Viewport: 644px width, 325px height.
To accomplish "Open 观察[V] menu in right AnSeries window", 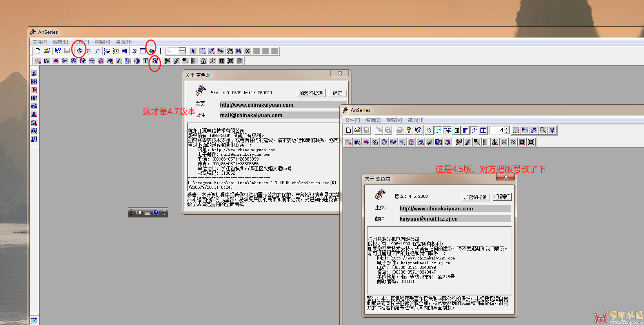I will coord(394,120).
